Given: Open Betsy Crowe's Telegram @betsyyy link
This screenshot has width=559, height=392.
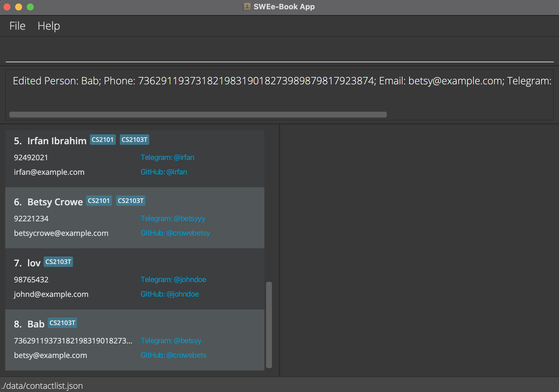Looking at the screenshot, I should point(173,218).
